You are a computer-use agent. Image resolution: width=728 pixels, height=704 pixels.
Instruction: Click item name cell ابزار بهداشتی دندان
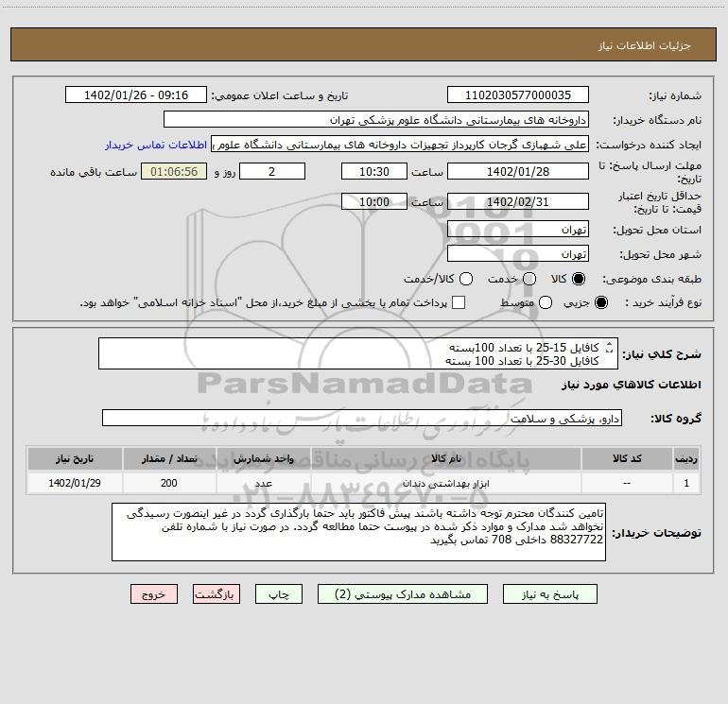pos(445,483)
